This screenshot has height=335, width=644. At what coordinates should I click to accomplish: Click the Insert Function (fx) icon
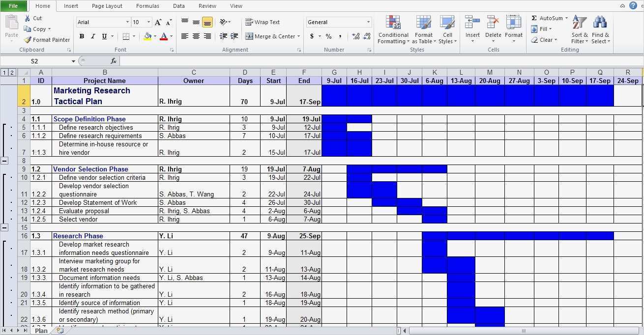114,60
